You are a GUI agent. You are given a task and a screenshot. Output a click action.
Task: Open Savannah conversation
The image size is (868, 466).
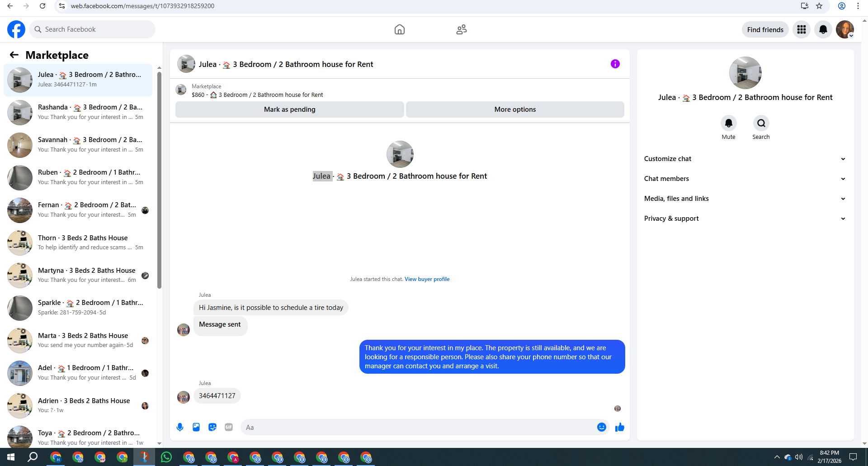coord(78,145)
